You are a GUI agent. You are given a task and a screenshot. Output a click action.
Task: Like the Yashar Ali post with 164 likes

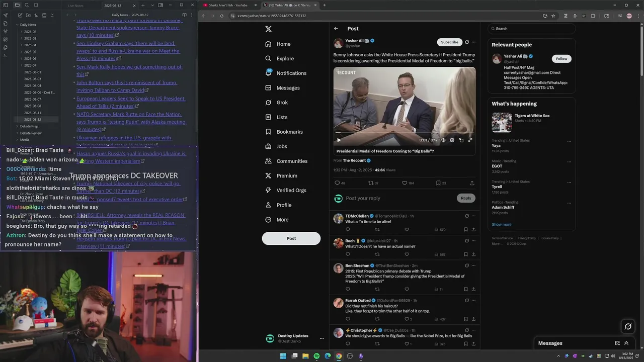(x=405, y=183)
